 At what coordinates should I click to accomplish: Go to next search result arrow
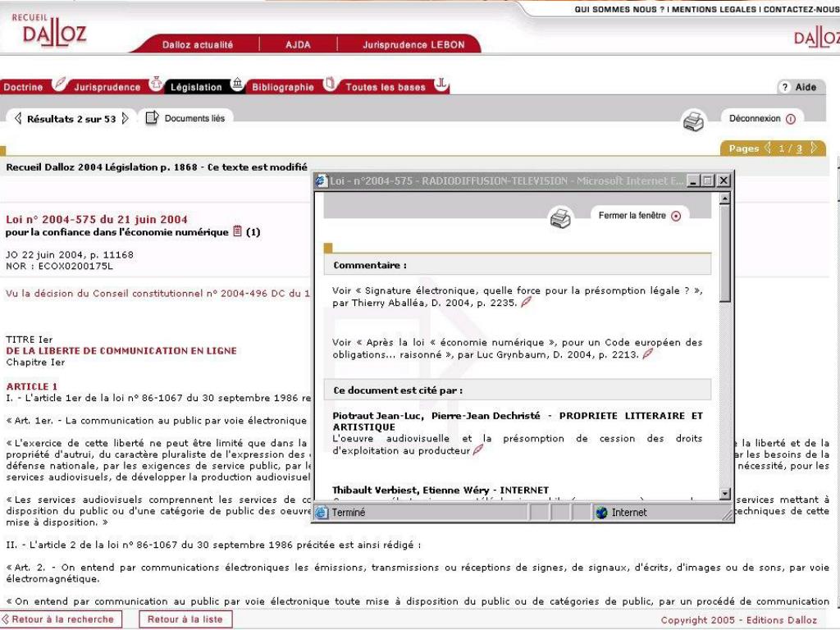126,118
